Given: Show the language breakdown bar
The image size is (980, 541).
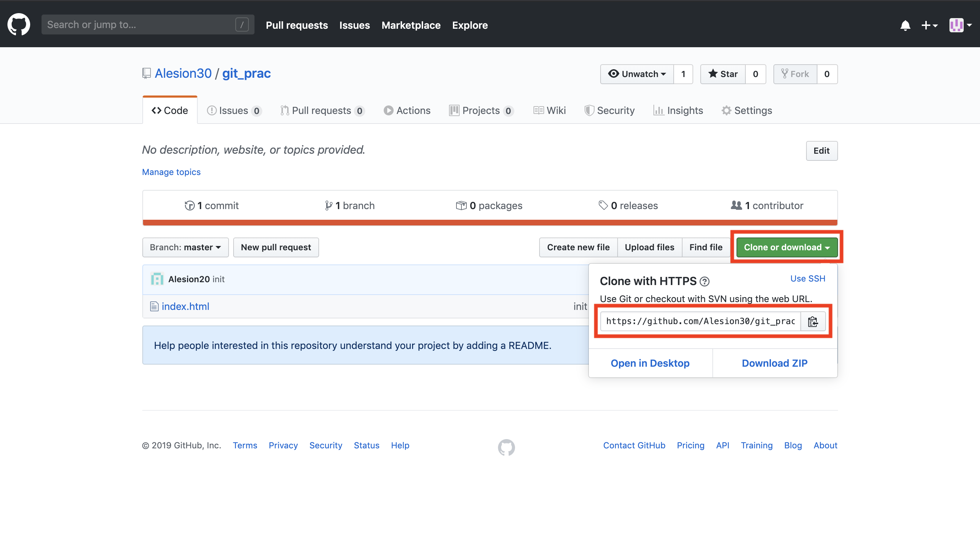Looking at the screenshot, I should 490,223.
